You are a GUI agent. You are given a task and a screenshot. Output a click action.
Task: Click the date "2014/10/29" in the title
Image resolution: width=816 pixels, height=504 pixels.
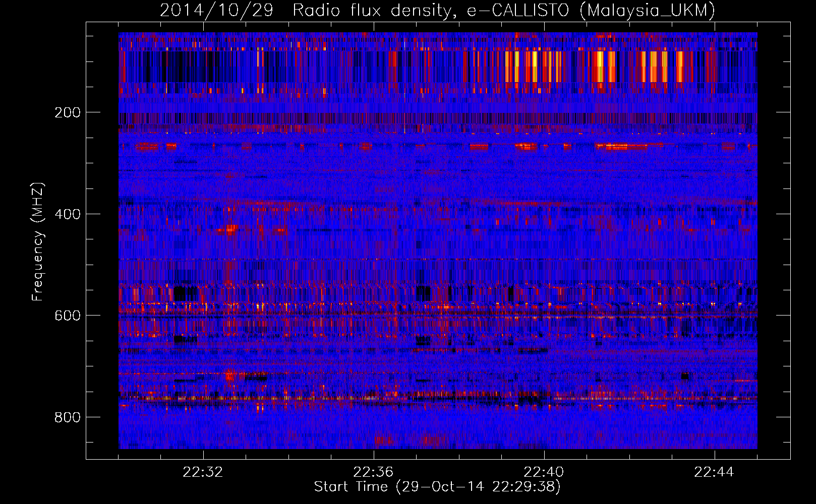(x=216, y=11)
